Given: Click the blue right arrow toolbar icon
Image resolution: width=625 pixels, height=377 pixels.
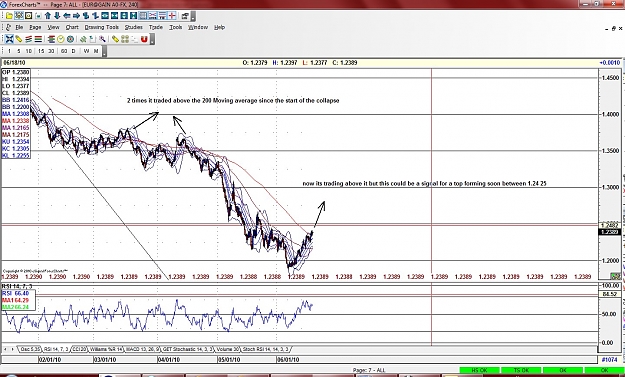Looking at the screenshot, I should [76, 16].
